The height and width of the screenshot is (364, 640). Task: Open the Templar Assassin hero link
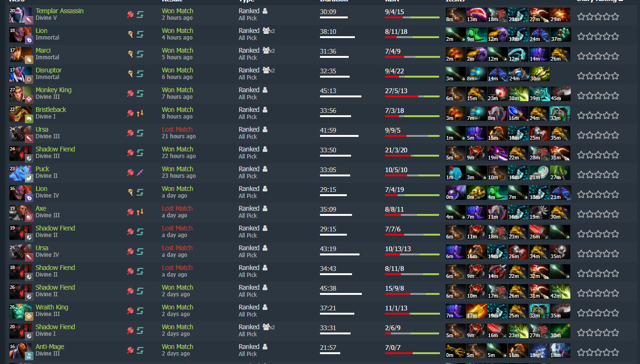[59, 11]
